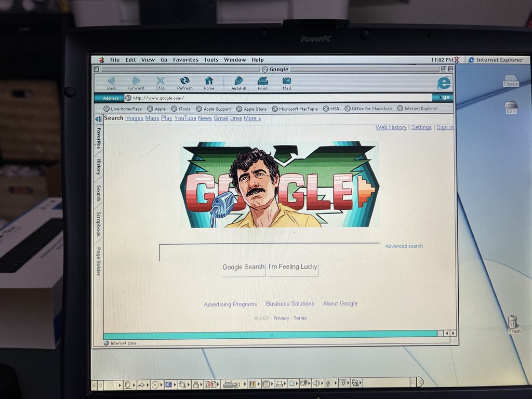Open the Internet Explorer application menu

click(x=495, y=60)
